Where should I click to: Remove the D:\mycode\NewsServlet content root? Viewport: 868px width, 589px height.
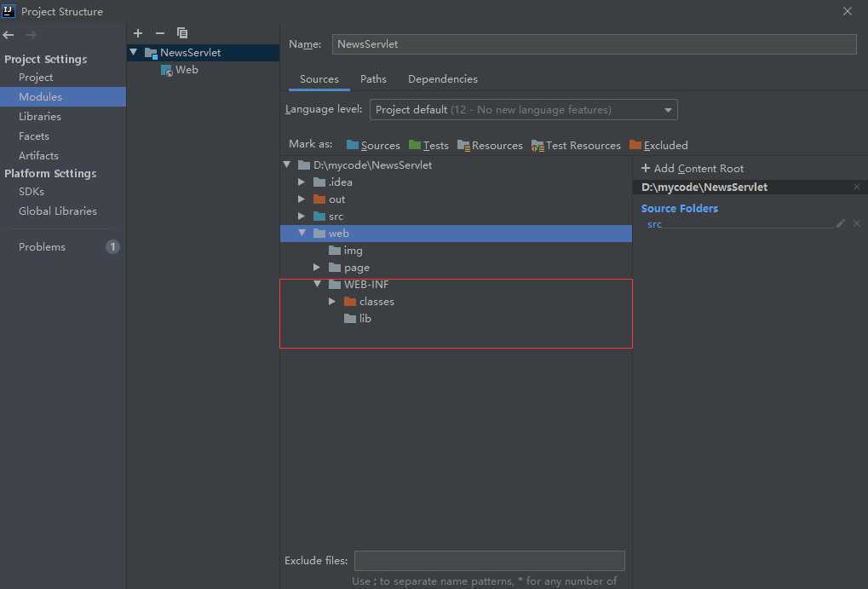(x=856, y=188)
